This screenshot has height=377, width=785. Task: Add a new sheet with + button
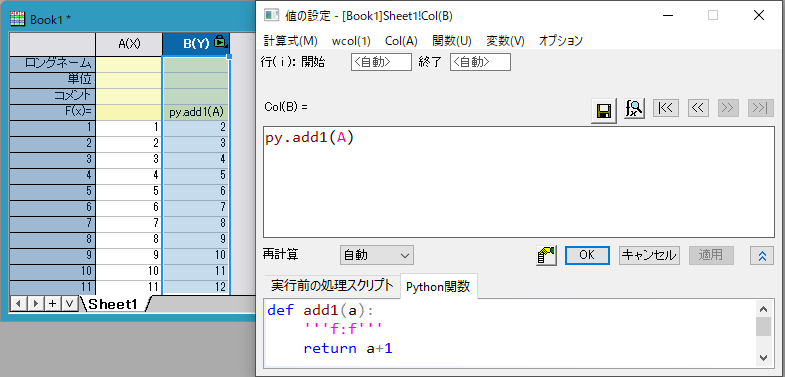point(53,304)
